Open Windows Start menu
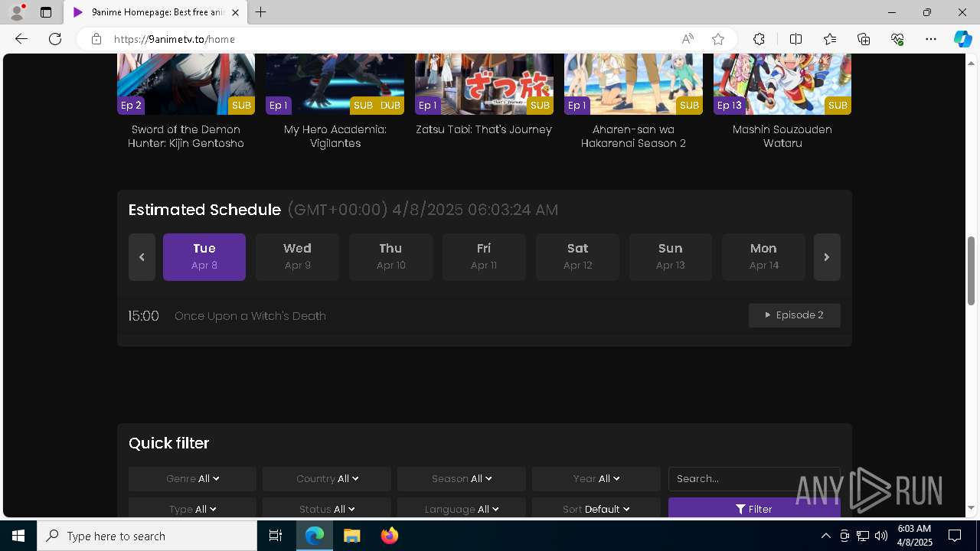980x551 pixels. pos(18,536)
